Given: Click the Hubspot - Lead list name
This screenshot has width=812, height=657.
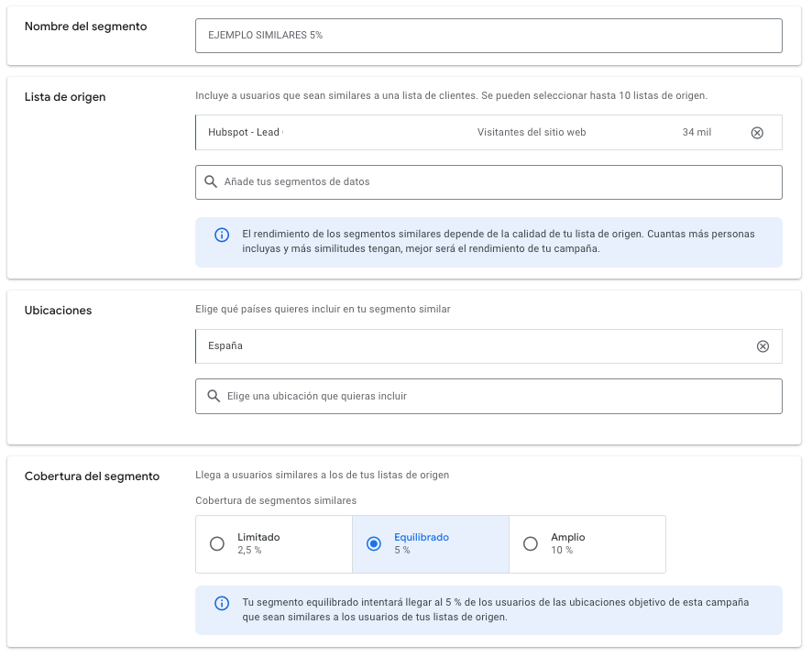Looking at the screenshot, I should (x=244, y=133).
